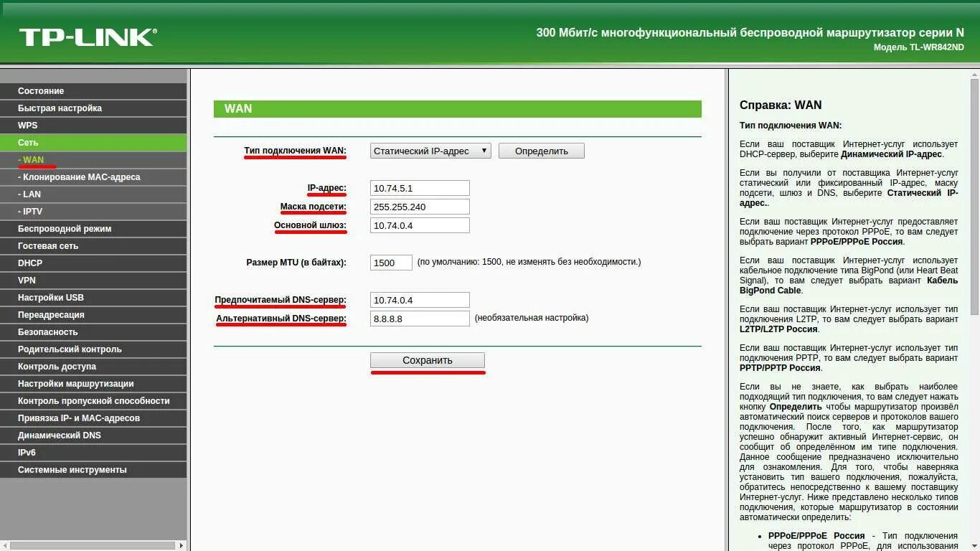The image size is (980, 551).
Task: Open Привязка IP- и MAC-адресов section
Action: tap(93, 418)
